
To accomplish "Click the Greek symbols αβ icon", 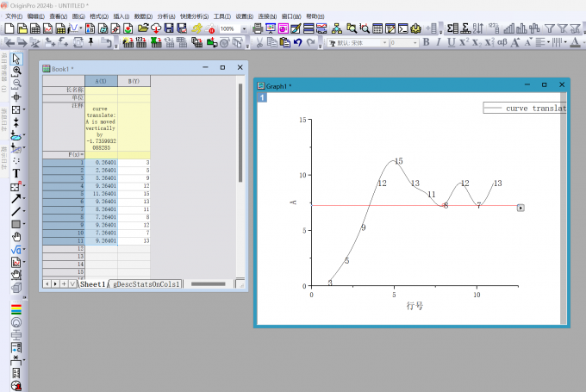I will point(502,42).
